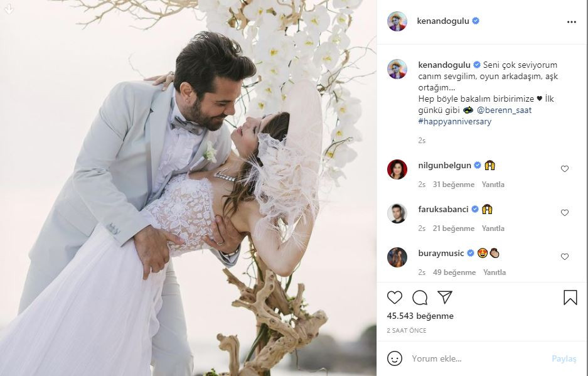
Task: Like faruksabanci's comment heart
Action: point(565,213)
